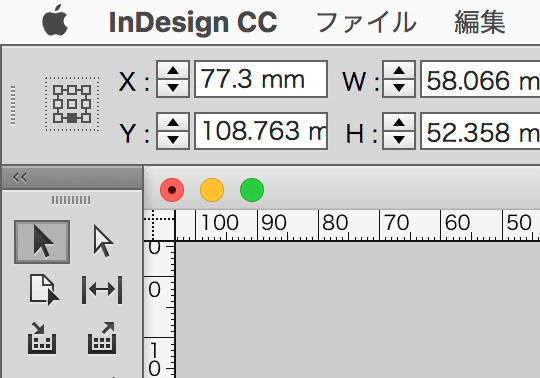Click the Y position field showing 108.763
Viewport: 540px width, 378px height.
coord(261,131)
